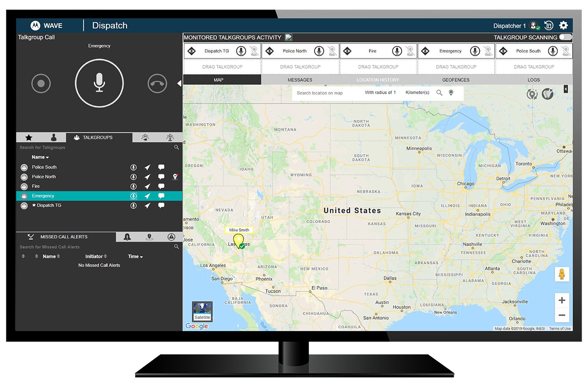Click the locate arrow icon for Emergency talkgroup
Image resolution: width=588 pixels, height=383 pixels.
148,196
